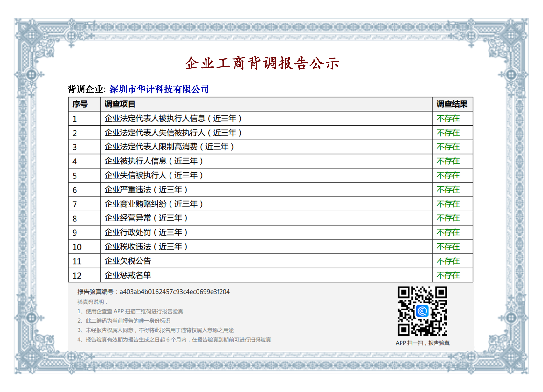
Task: Click sequence number 6 cell
Action: [x=84, y=190]
